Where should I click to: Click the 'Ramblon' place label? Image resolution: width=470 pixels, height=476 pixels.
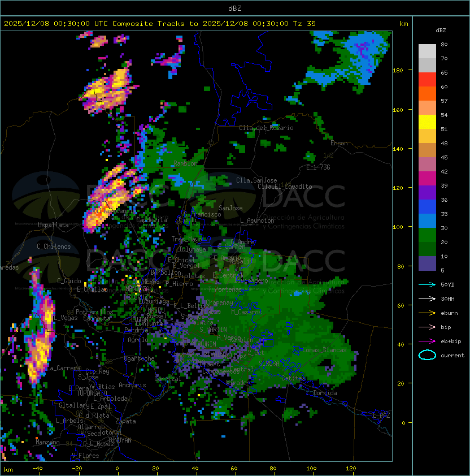coord(186,163)
